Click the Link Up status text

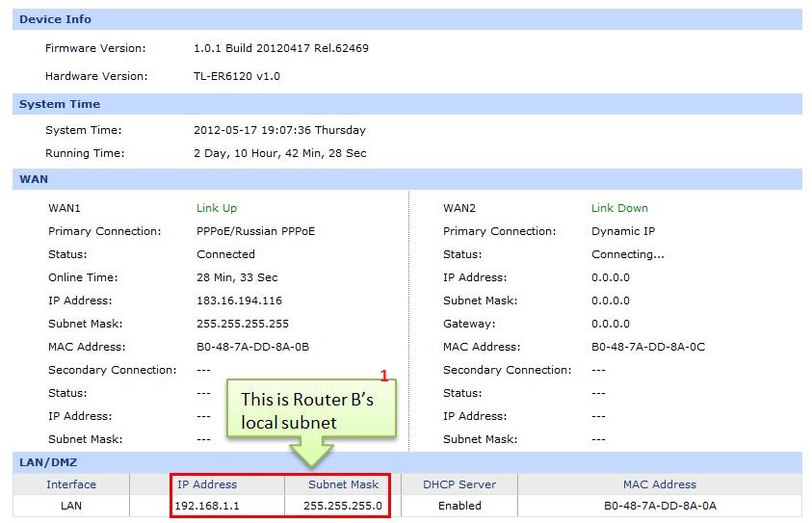coord(217,208)
